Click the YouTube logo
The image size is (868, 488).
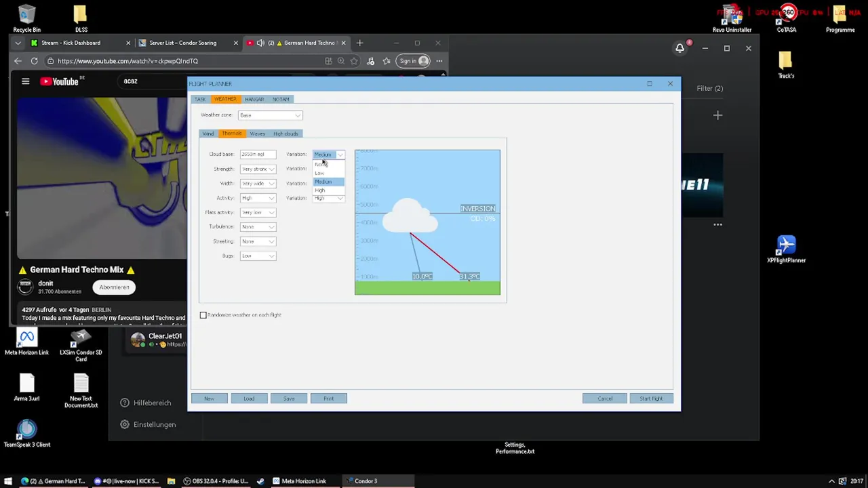click(x=59, y=81)
